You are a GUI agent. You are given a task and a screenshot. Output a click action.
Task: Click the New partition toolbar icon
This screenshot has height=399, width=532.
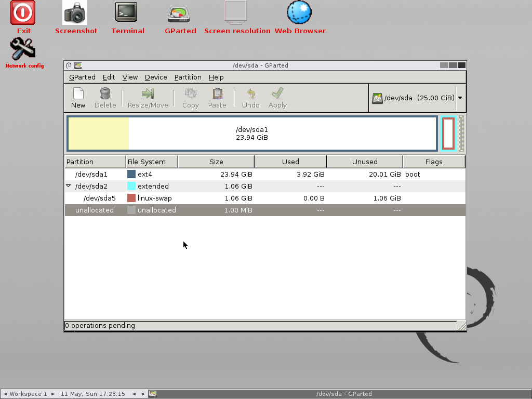click(78, 94)
